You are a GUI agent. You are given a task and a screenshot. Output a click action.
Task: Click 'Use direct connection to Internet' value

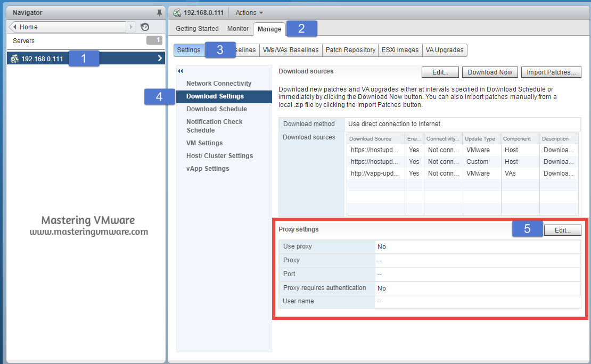[394, 124]
